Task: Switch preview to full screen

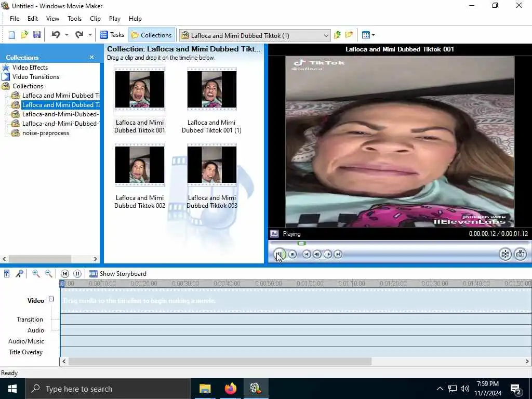Action: tap(274, 234)
